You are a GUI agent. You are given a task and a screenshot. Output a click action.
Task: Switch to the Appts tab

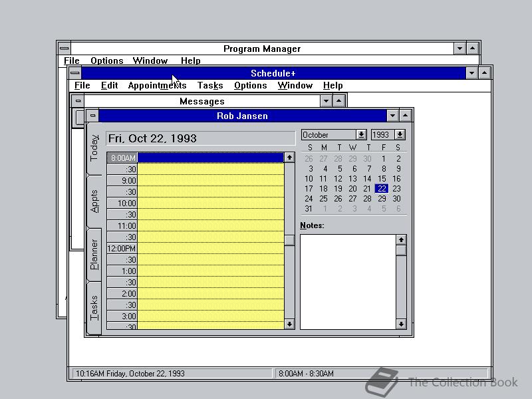point(94,201)
